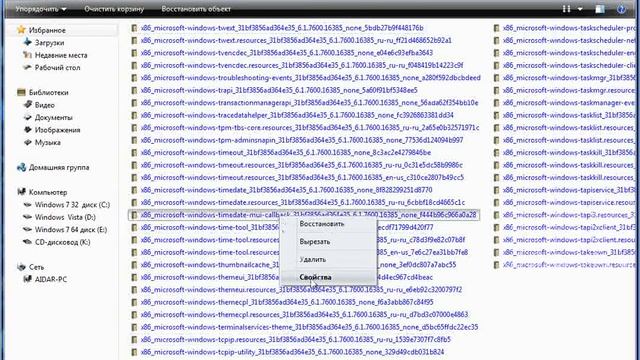Viewport: 640px width, 360px height.
Task: Click the Очистить корзину button
Action: [114, 9]
